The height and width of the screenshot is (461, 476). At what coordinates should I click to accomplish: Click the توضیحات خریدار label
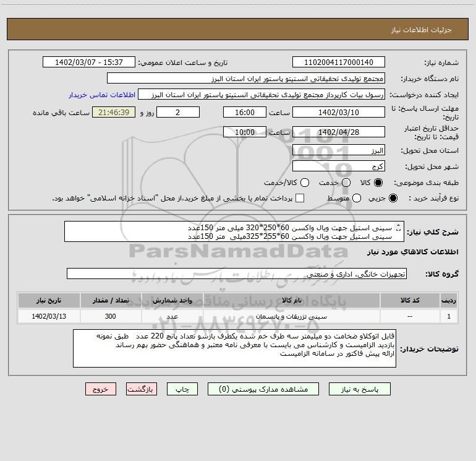coord(429,349)
